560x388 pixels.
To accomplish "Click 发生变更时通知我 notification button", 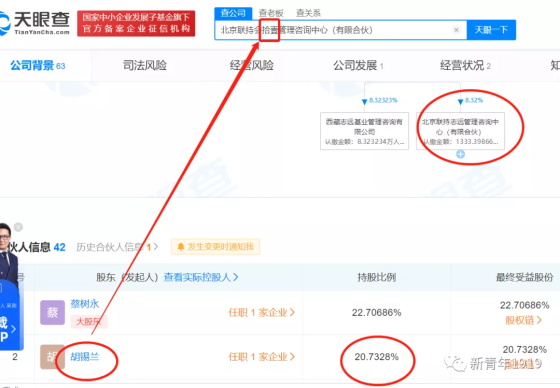I will [x=216, y=247].
